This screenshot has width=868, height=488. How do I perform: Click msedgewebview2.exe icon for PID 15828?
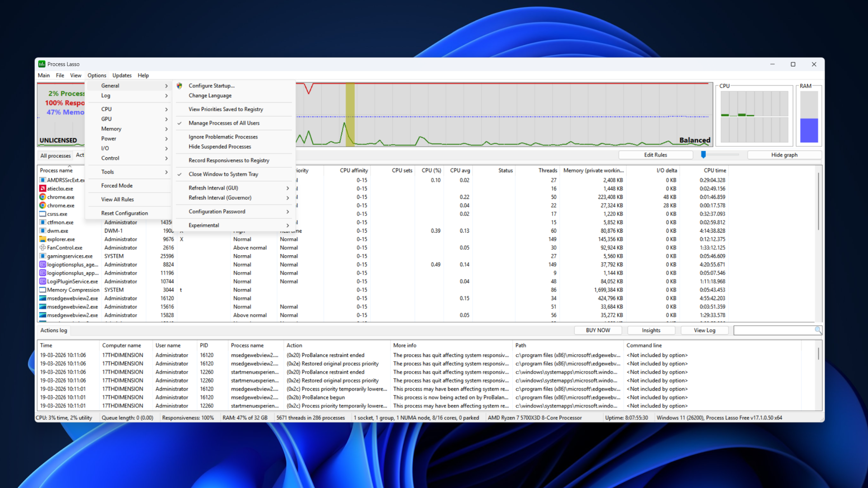43,315
